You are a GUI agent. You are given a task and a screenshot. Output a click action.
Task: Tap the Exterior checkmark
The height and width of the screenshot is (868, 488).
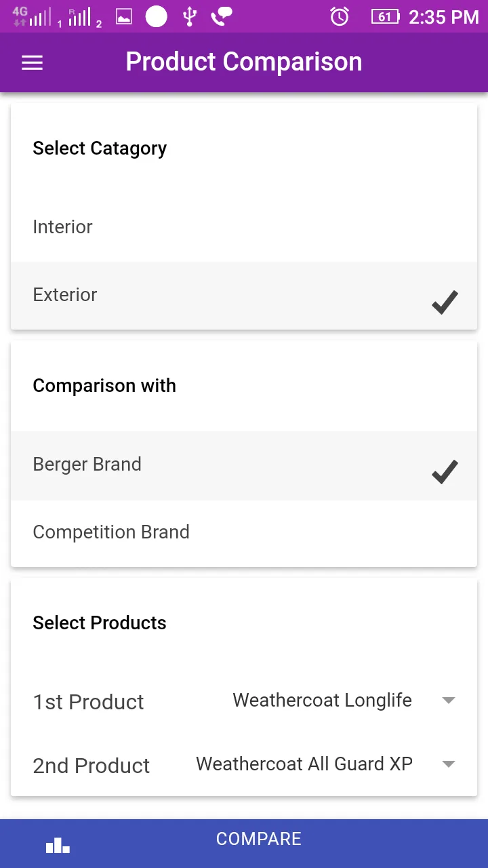click(x=445, y=302)
